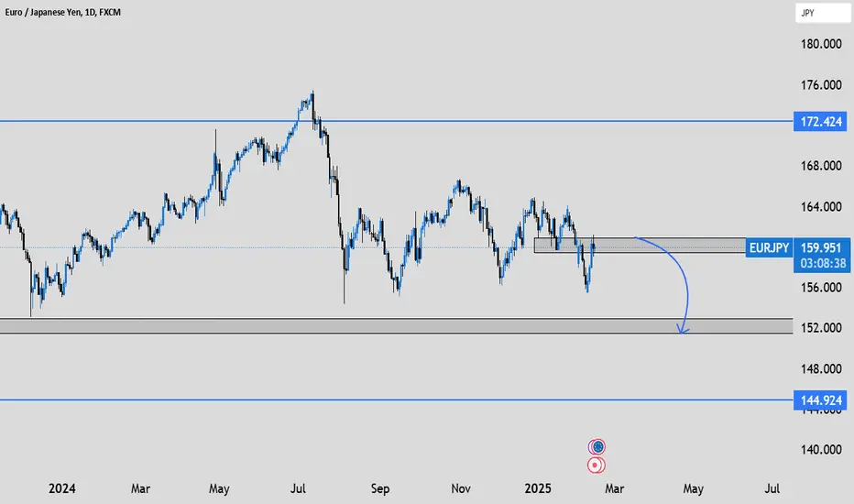Click the 2025 label on time axis
Screen dimensions: 854x504
point(538,488)
